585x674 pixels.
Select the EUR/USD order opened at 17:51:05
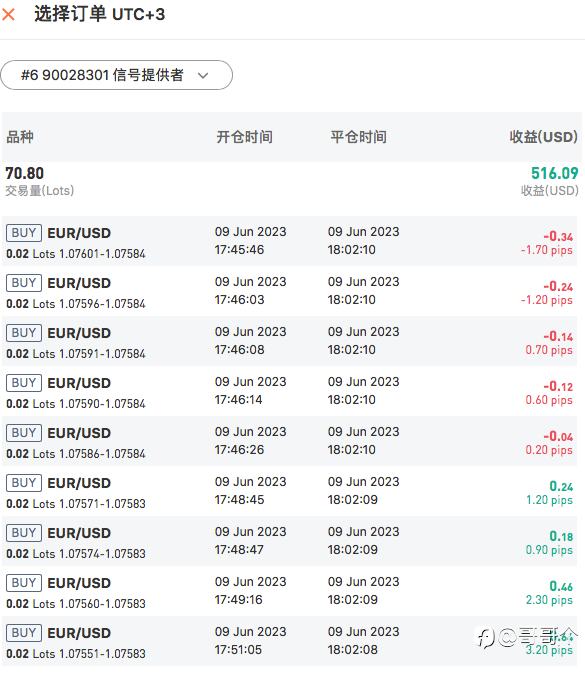click(290, 641)
